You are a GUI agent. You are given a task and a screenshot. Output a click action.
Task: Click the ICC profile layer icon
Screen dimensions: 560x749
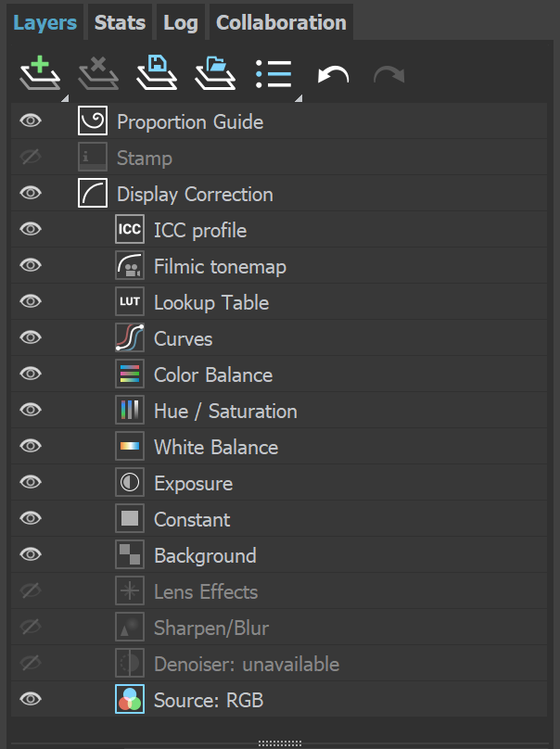[130, 229]
